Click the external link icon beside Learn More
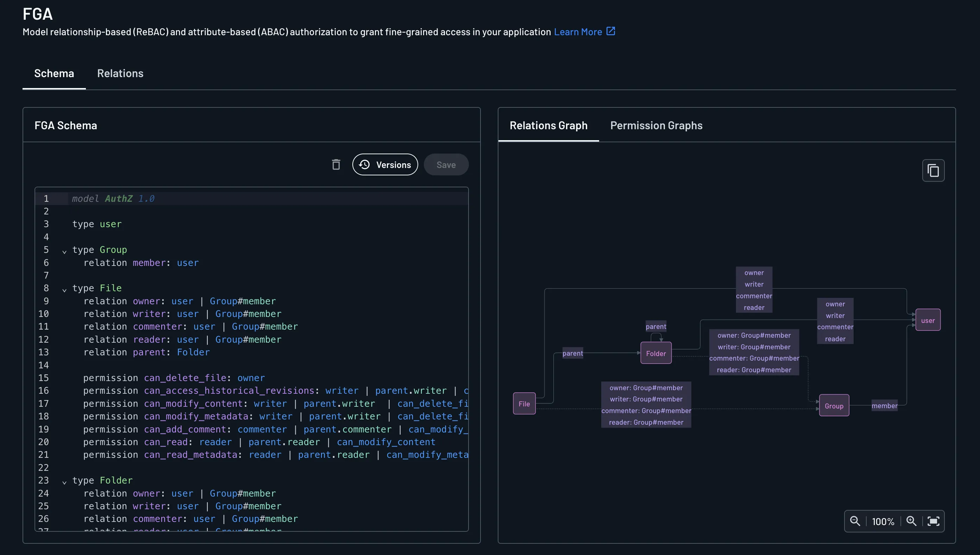The height and width of the screenshot is (555, 980). coord(611,31)
